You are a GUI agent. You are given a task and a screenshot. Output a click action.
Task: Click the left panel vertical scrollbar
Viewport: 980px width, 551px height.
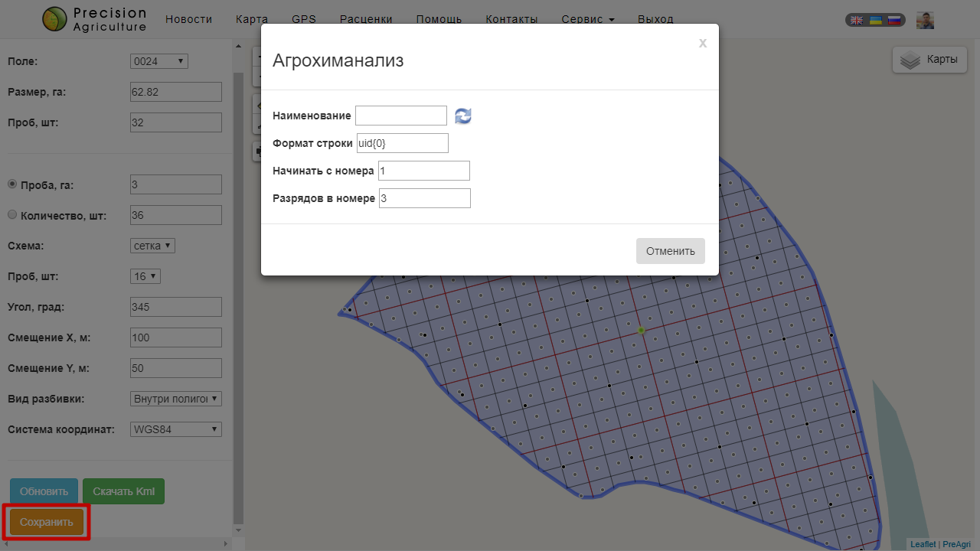click(x=237, y=291)
